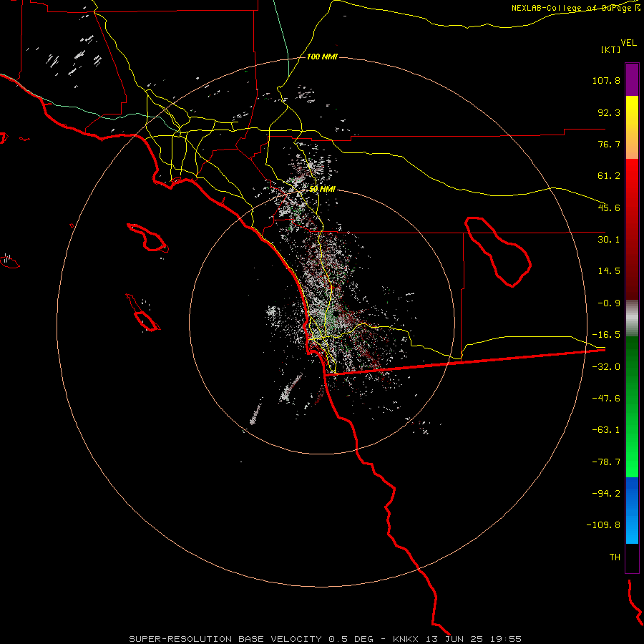
Task: Select the -109.8 velocity scale value
Action: 603,525
